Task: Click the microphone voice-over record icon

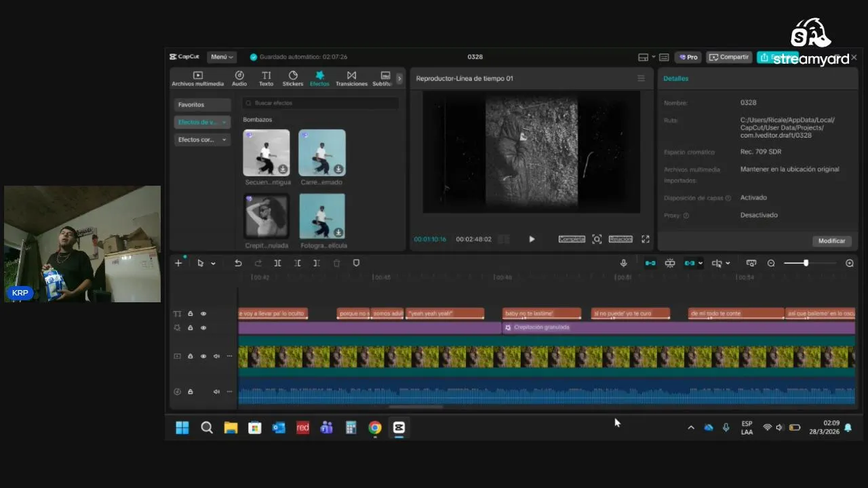Action: pyautogui.click(x=623, y=263)
